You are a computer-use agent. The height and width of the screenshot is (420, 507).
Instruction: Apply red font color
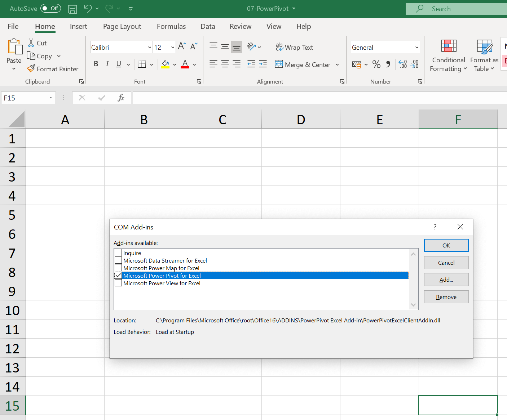click(185, 64)
